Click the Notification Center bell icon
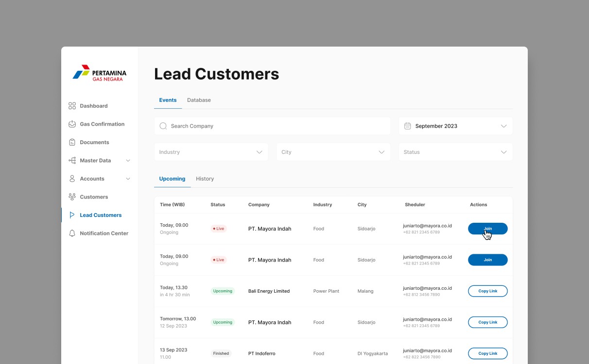This screenshot has width=589, height=364. pyautogui.click(x=72, y=233)
